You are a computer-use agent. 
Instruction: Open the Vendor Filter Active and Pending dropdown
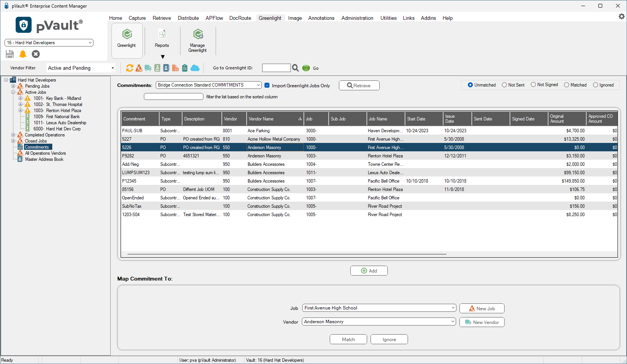81,68
